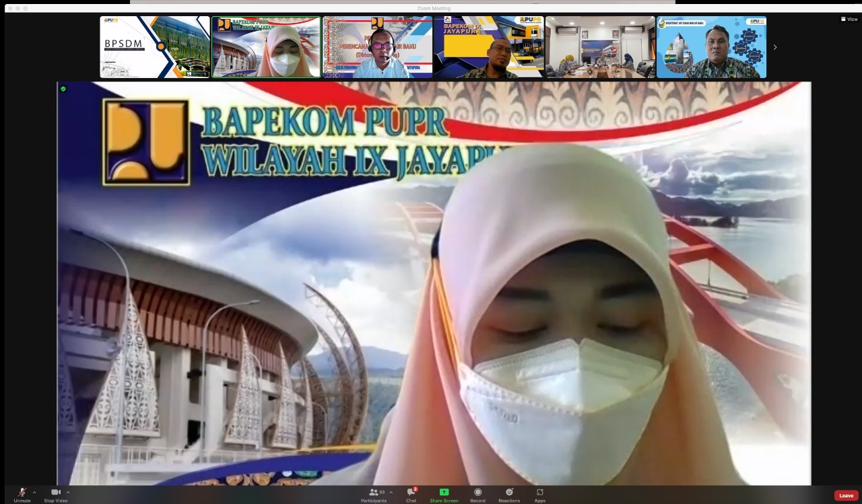This screenshot has height=504, width=862.
Task: Close the Zoom Meeting window
Action: pyautogui.click(x=9, y=8)
